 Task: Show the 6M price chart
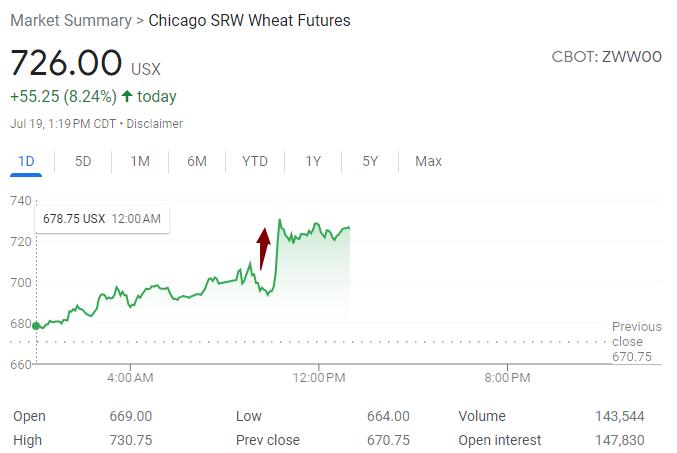[197, 162]
